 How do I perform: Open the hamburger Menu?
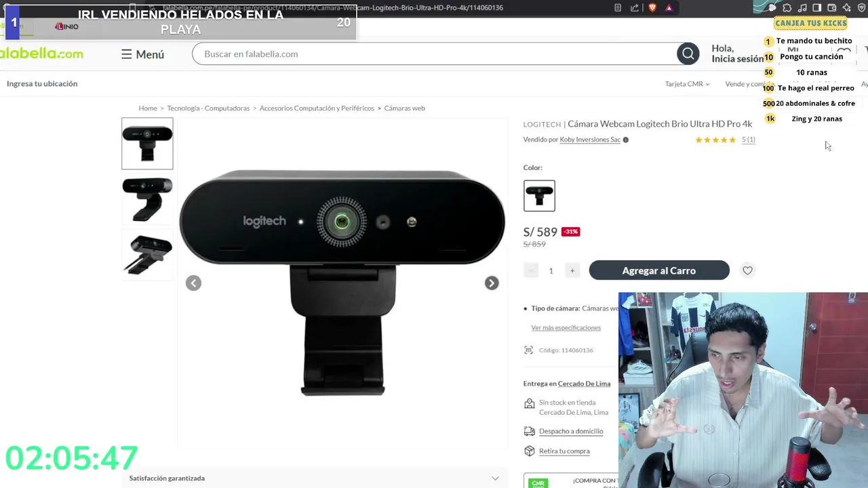142,54
